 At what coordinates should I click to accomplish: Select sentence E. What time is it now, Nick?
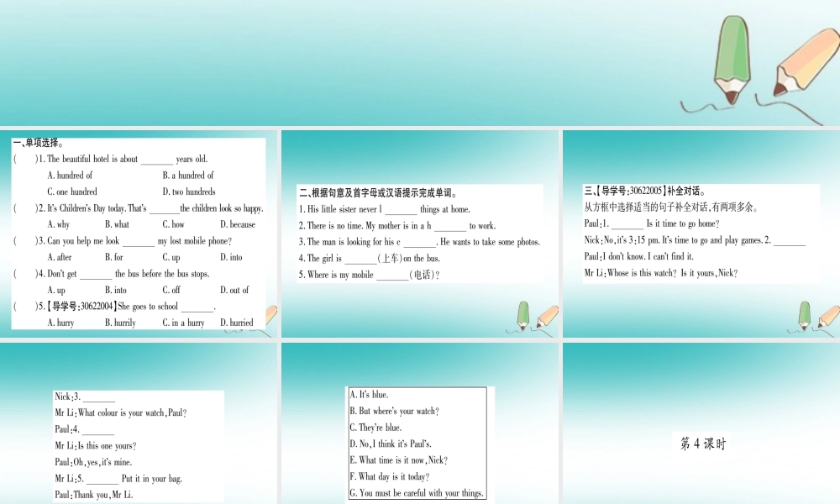tap(398, 460)
